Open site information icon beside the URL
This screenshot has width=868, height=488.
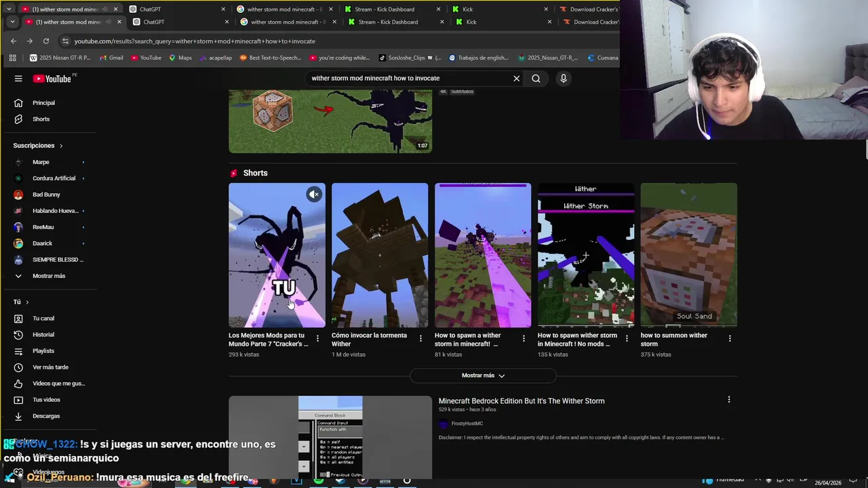pyautogui.click(x=65, y=41)
